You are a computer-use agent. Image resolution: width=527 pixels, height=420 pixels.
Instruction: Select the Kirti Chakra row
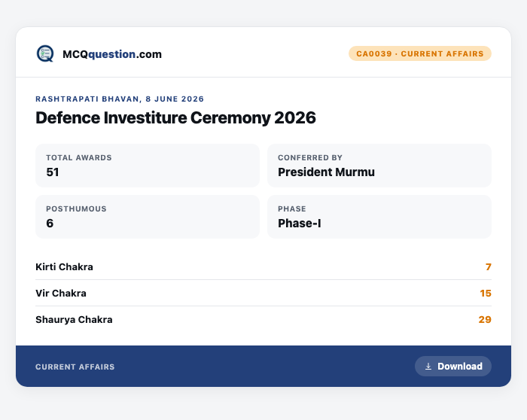click(x=263, y=266)
